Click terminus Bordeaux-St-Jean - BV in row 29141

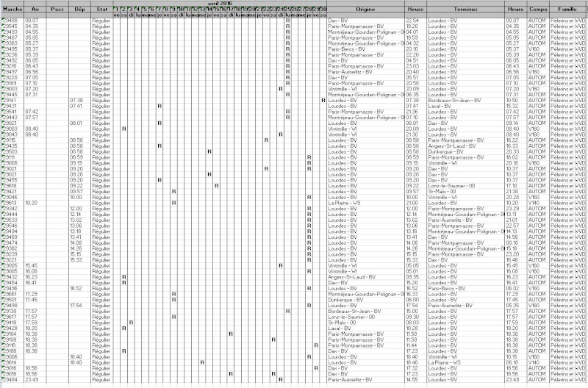coord(454,101)
